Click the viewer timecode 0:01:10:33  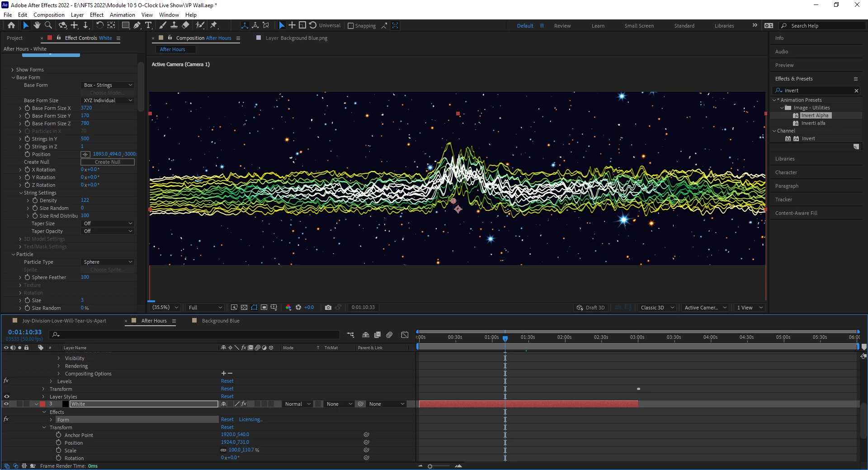point(363,308)
